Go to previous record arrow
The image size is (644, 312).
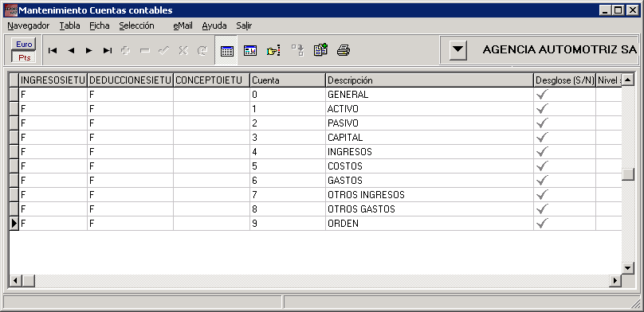pos(71,50)
